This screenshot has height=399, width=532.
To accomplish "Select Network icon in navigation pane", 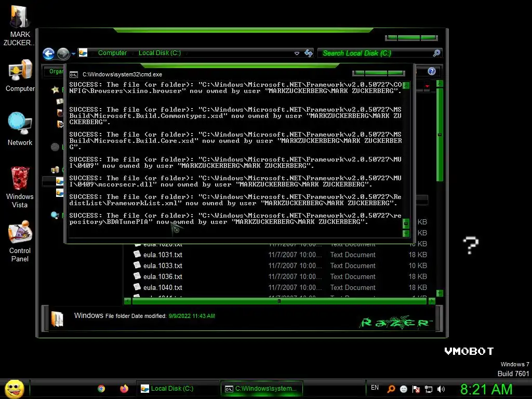I will 55,215.
